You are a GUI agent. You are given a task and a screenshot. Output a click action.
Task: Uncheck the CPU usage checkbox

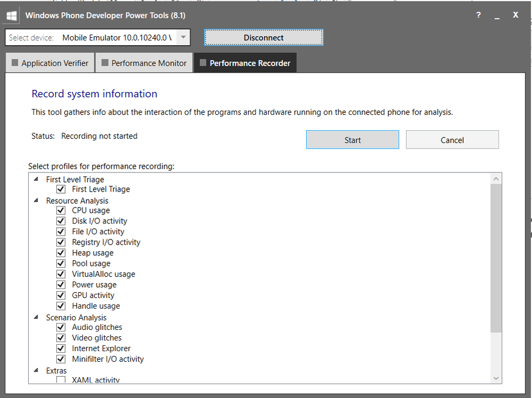tap(61, 211)
